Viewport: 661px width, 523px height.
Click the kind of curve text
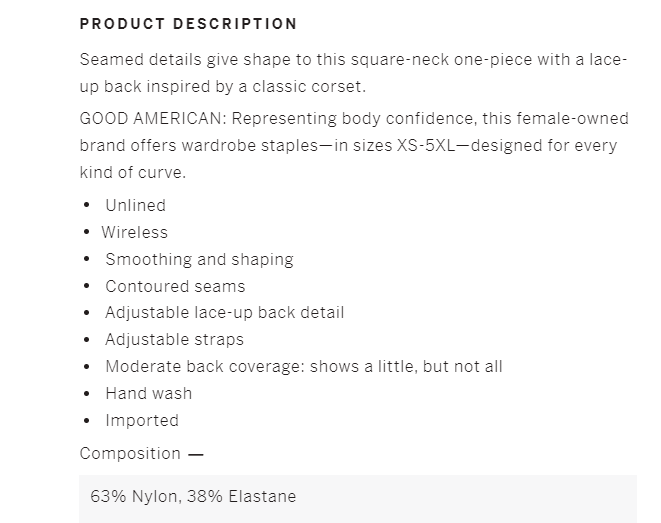coord(131,172)
